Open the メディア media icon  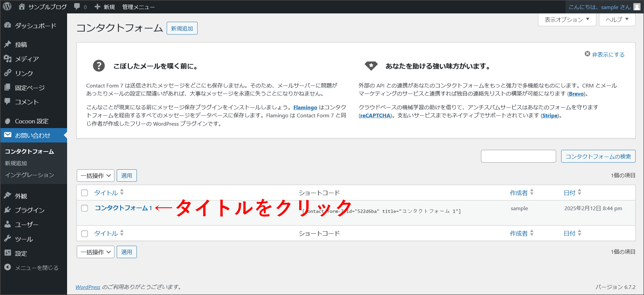click(x=8, y=59)
